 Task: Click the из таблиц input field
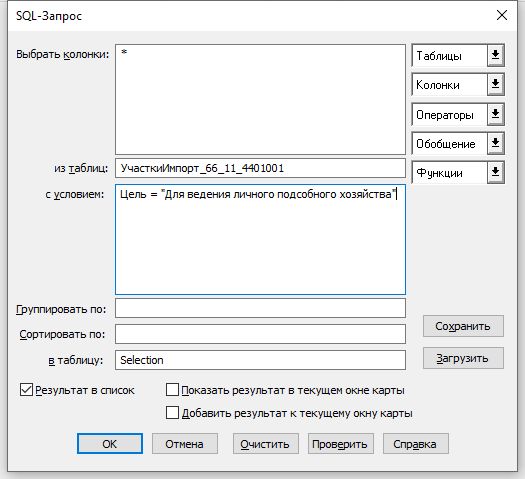pyautogui.click(x=260, y=168)
